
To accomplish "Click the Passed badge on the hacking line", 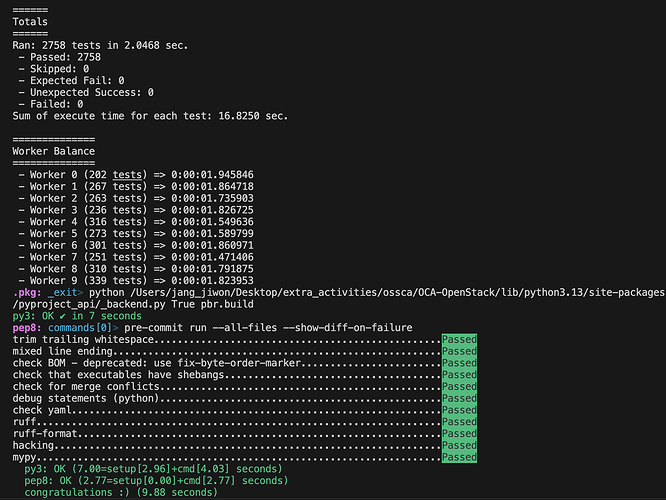I will (459, 446).
